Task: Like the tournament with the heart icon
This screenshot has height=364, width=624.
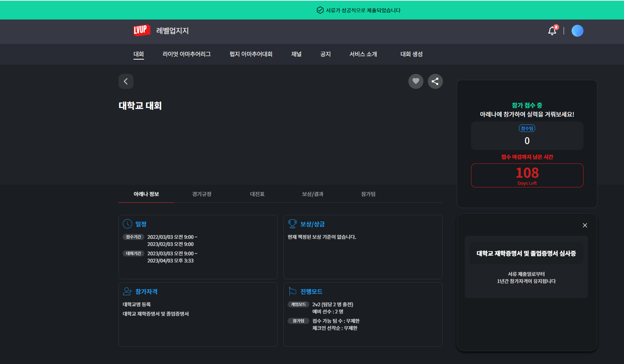Action: click(415, 81)
